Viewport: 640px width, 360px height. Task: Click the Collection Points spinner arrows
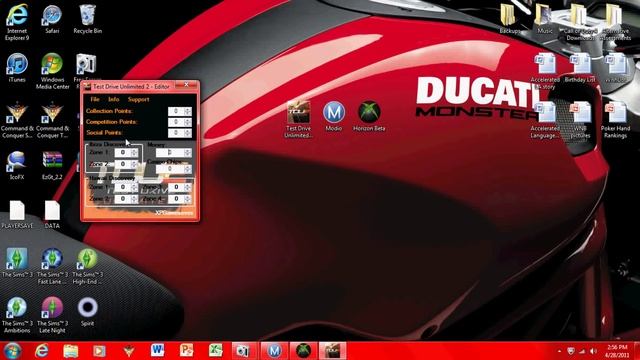(x=188, y=111)
